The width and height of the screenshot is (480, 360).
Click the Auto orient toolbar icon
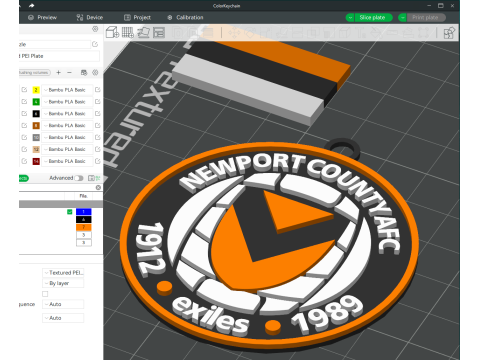pyautogui.click(x=144, y=32)
